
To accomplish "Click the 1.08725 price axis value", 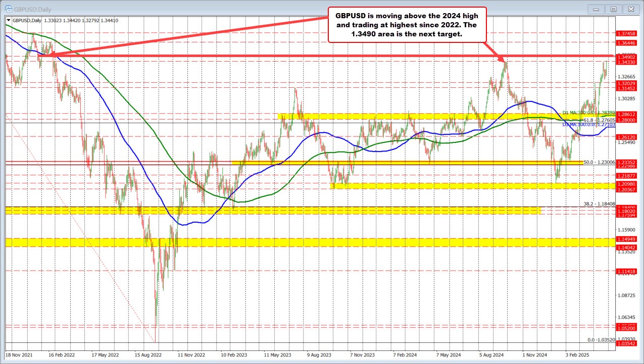I will (626, 296).
